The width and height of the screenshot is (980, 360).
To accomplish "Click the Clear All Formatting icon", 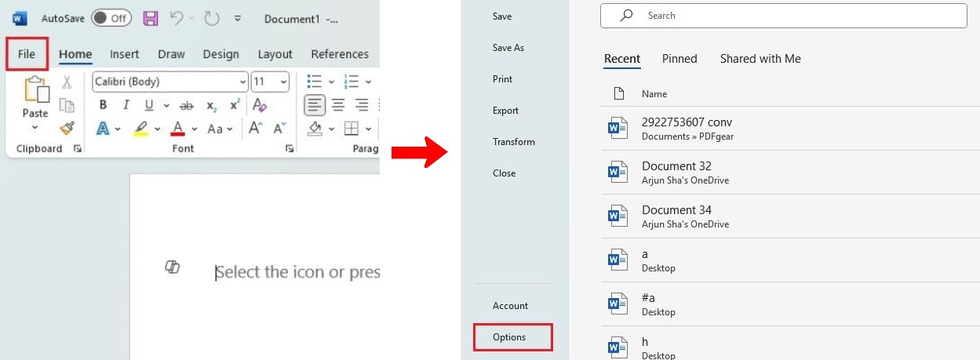I will click(x=260, y=106).
